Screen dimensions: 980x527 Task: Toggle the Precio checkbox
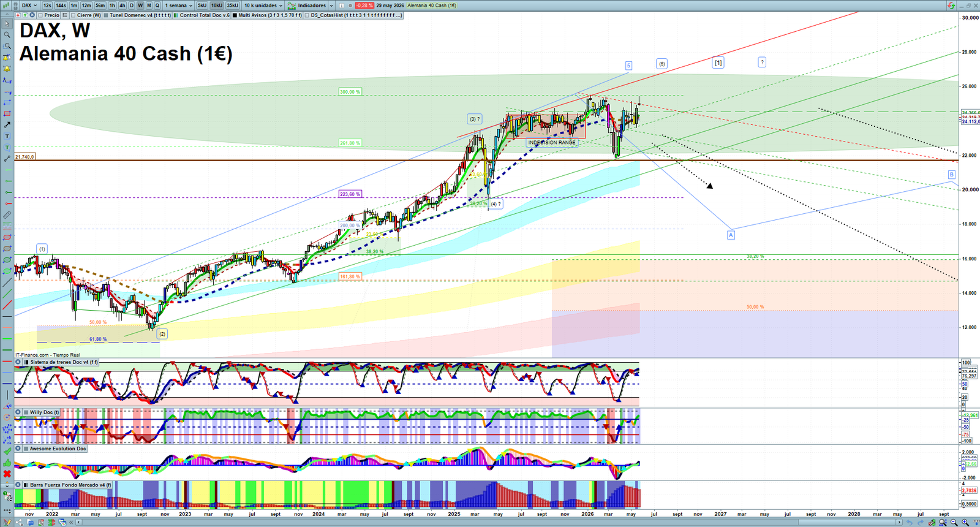point(39,15)
